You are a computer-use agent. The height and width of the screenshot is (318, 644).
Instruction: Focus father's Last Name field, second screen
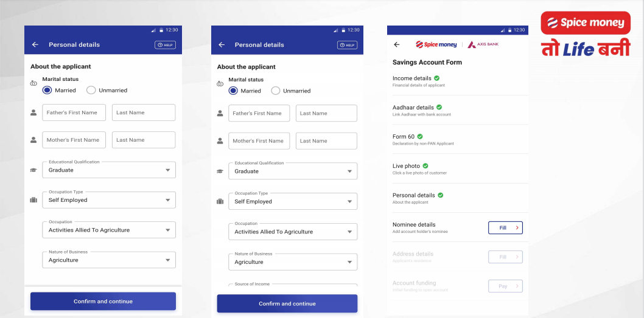[x=326, y=113]
